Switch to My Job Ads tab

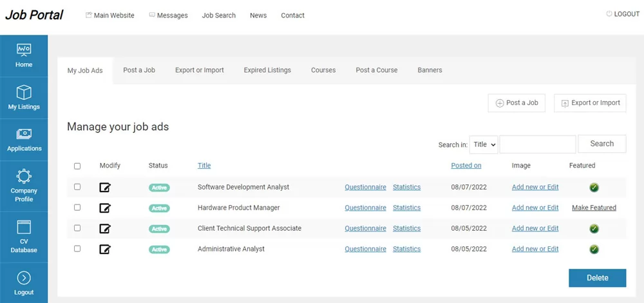pos(85,71)
